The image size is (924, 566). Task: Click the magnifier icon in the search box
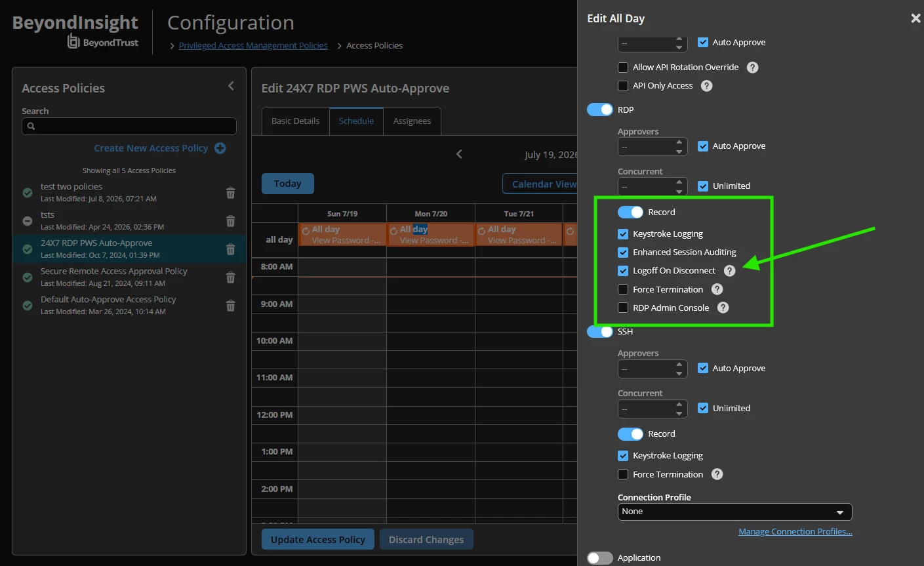click(x=31, y=126)
